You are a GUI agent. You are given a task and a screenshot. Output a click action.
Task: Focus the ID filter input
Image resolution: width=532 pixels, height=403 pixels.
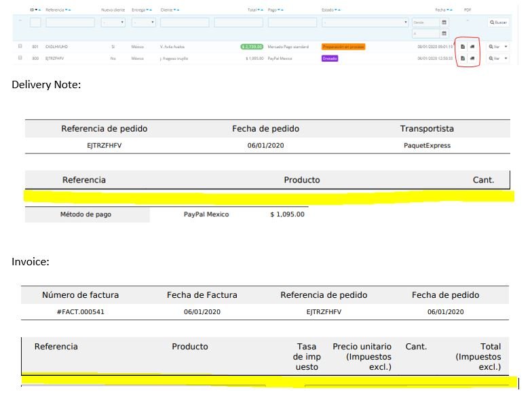point(35,22)
